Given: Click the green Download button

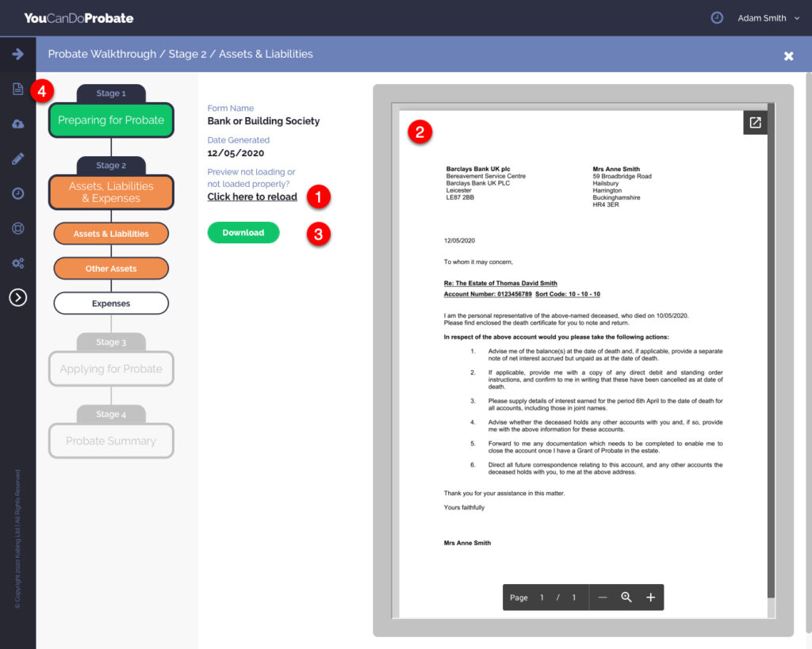Looking at the screenshot, I should click(x=243, y=233).
